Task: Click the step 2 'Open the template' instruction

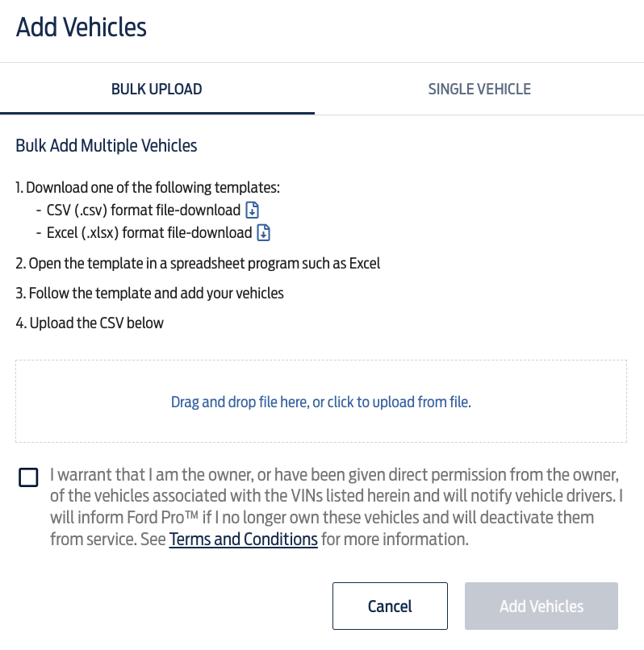Action: tap(198, 264)
